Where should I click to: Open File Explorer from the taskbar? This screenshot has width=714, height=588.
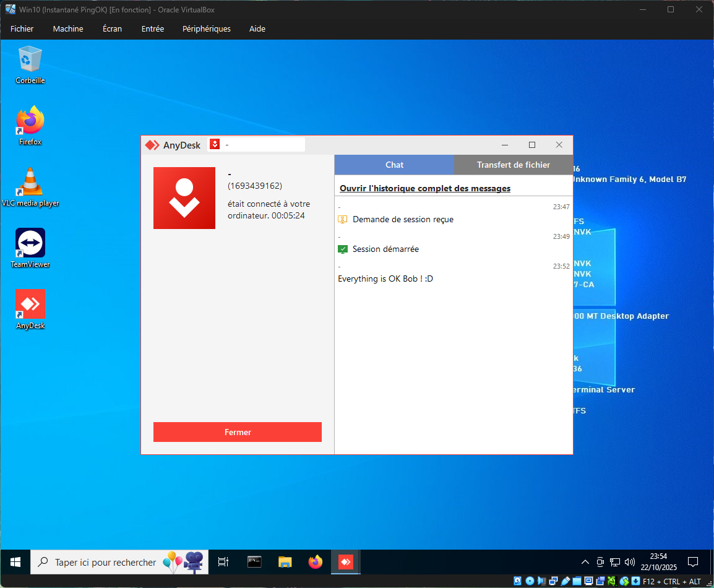coord(285,562)
